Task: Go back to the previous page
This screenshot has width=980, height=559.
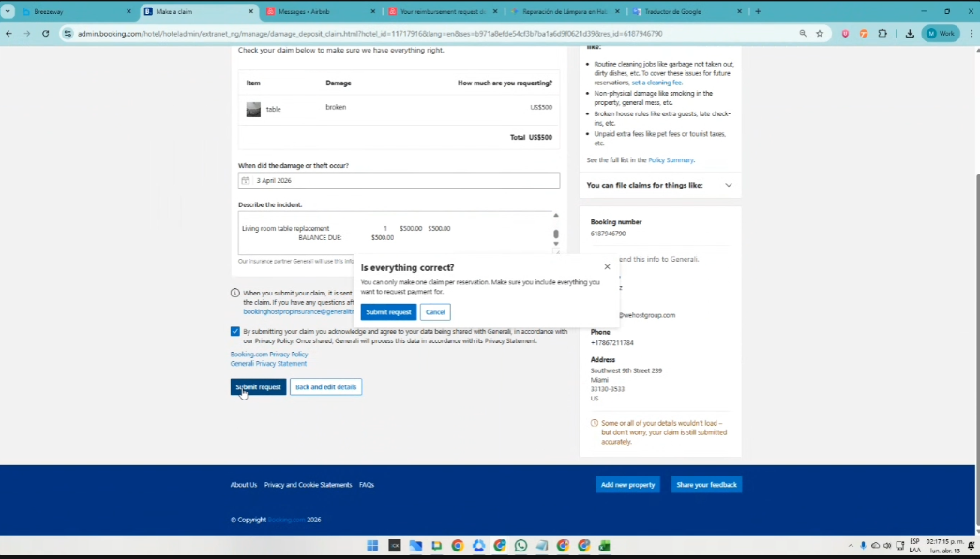Action: [x=8, y=34]
